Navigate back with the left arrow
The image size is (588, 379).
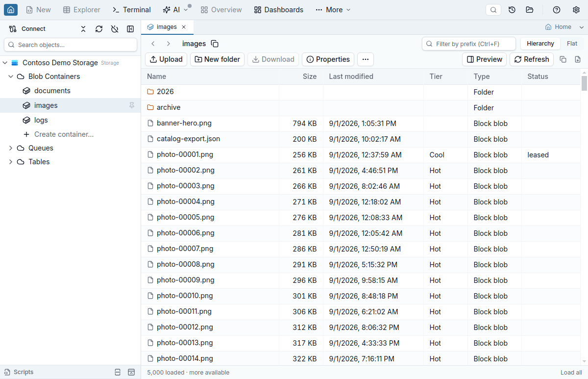[153, 44]
